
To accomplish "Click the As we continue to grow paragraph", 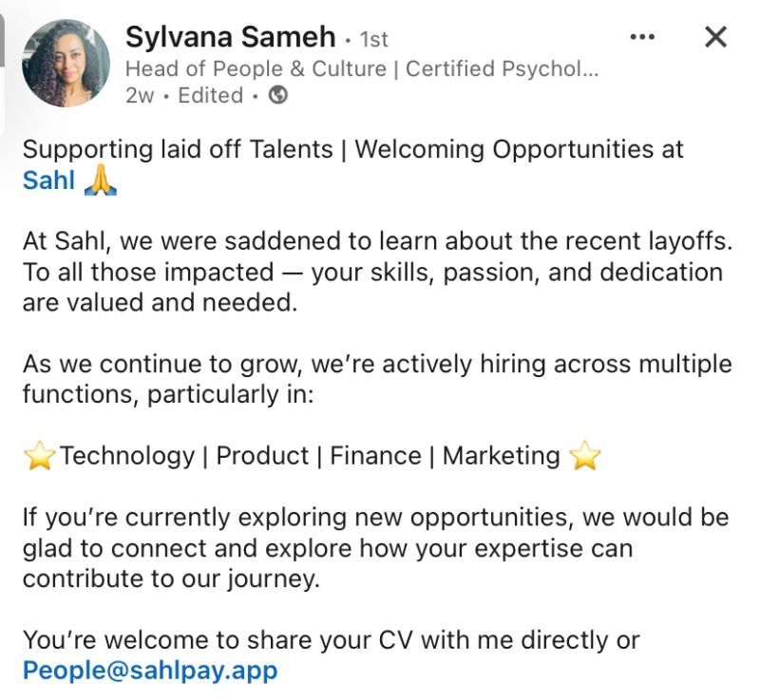I will point(377,379).
